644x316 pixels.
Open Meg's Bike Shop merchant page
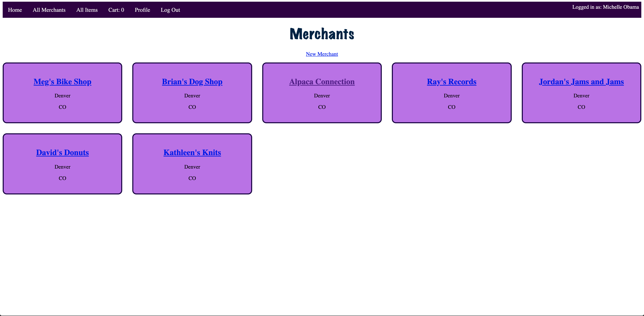62,82
